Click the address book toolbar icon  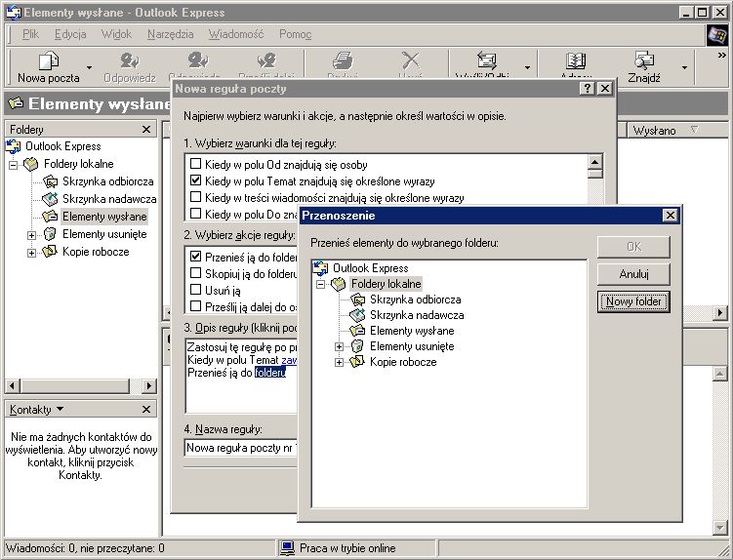pyautogui.click(x=576, y=60)
